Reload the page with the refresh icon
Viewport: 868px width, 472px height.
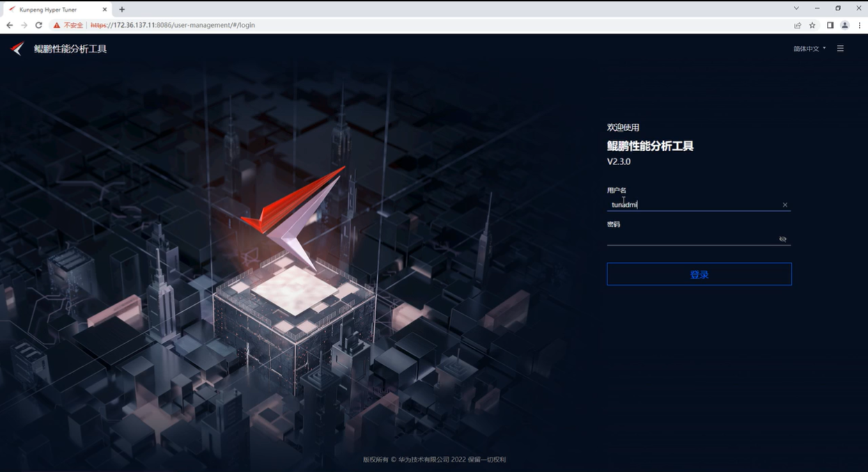(x=39, y=25)
